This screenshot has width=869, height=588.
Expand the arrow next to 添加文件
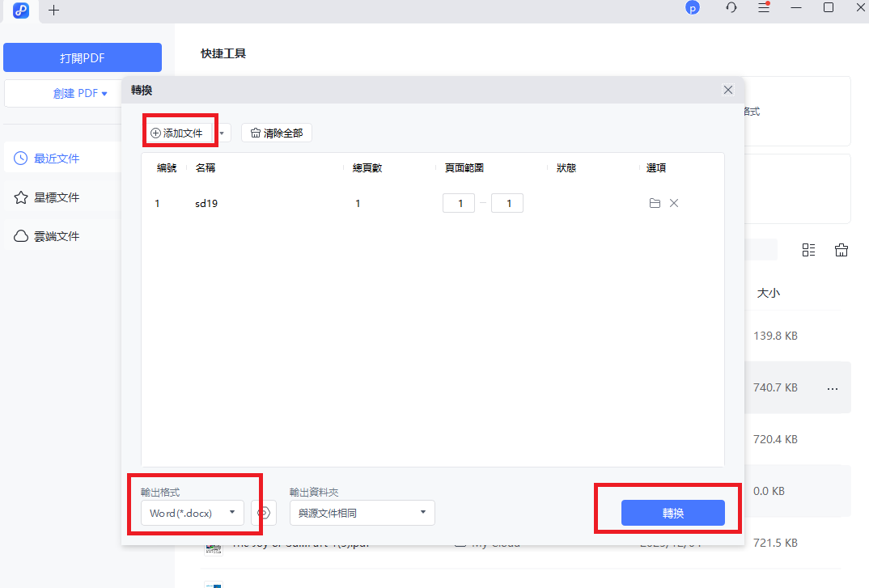coord(221,132)
